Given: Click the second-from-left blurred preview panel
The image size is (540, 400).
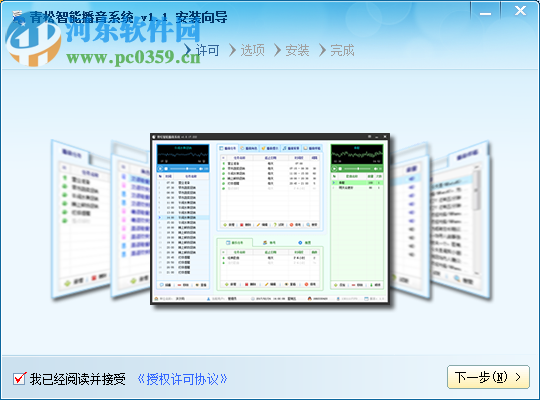Looking at the screenshot, I should click(131, 219).
